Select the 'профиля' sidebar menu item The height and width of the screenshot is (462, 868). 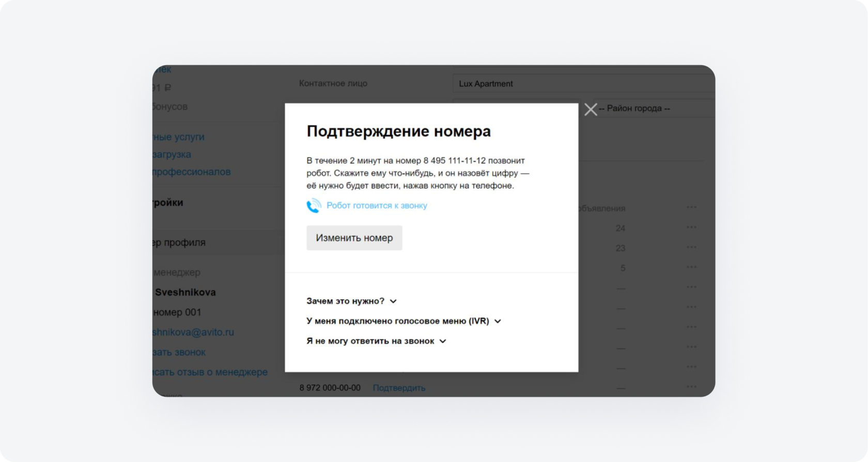click(x=218, y=243)
